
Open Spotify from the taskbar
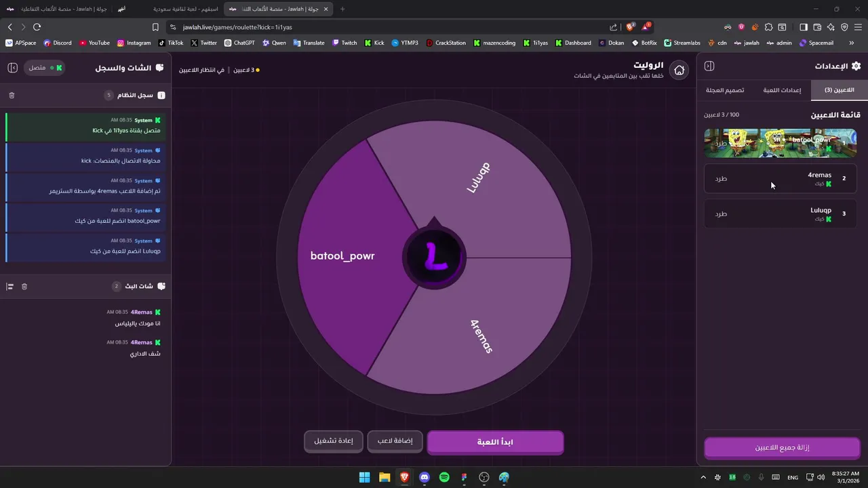(444, 477)
